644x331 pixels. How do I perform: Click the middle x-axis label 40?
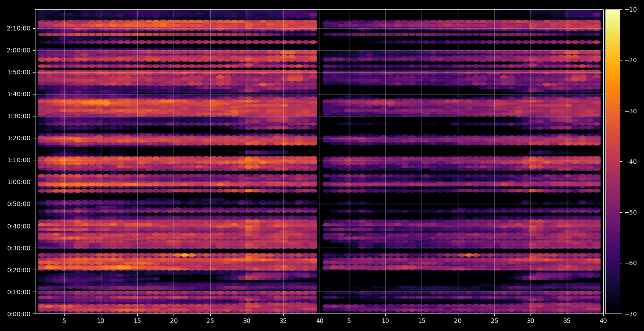320,321
